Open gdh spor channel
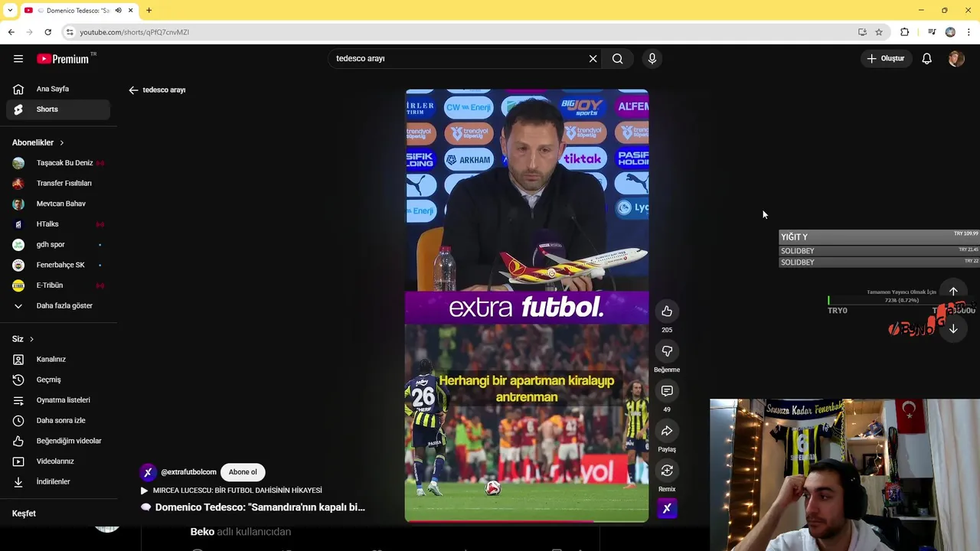This screenshot has width=980, height=551. coord(58,245)
